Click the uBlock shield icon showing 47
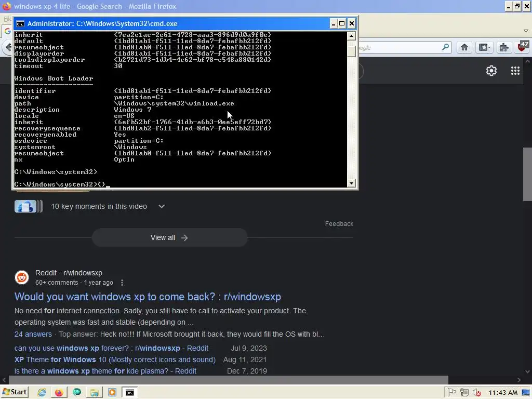Screen dimensions: 532x399 523,47
